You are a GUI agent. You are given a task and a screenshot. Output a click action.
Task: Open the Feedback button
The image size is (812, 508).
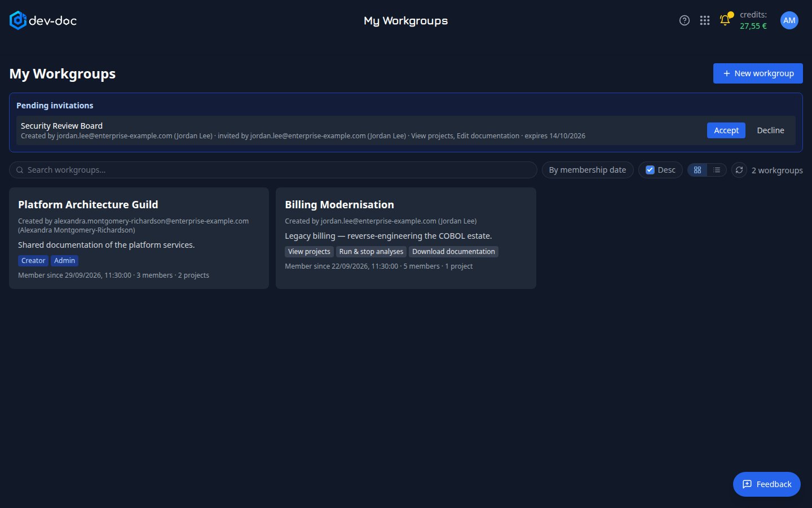tap(767, 484)
